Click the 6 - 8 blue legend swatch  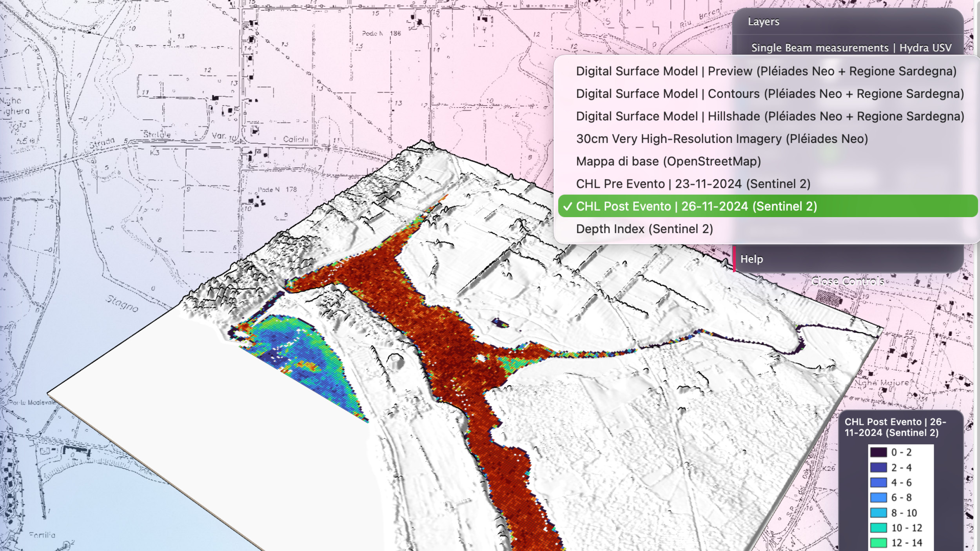878,498
